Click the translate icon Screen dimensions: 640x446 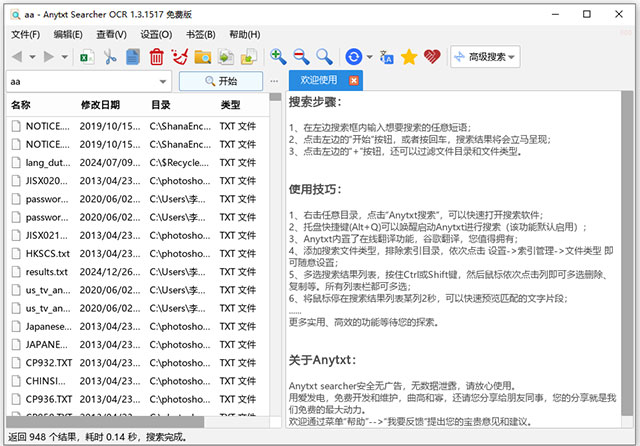[x=386, y=57]
